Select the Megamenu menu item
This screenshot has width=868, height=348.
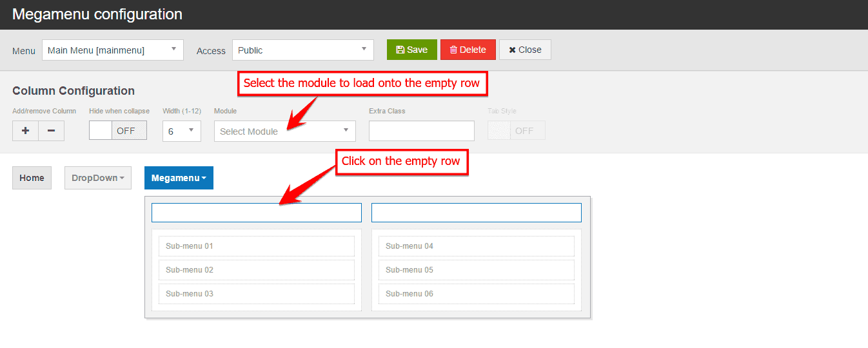pos(179,178)
